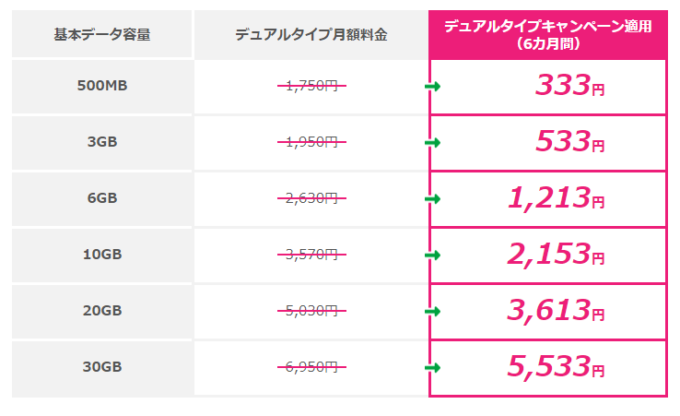The width and height of the screenshot is (680, 416).
Task: Click the green arrow in the 3GB row
Action: 432,144
